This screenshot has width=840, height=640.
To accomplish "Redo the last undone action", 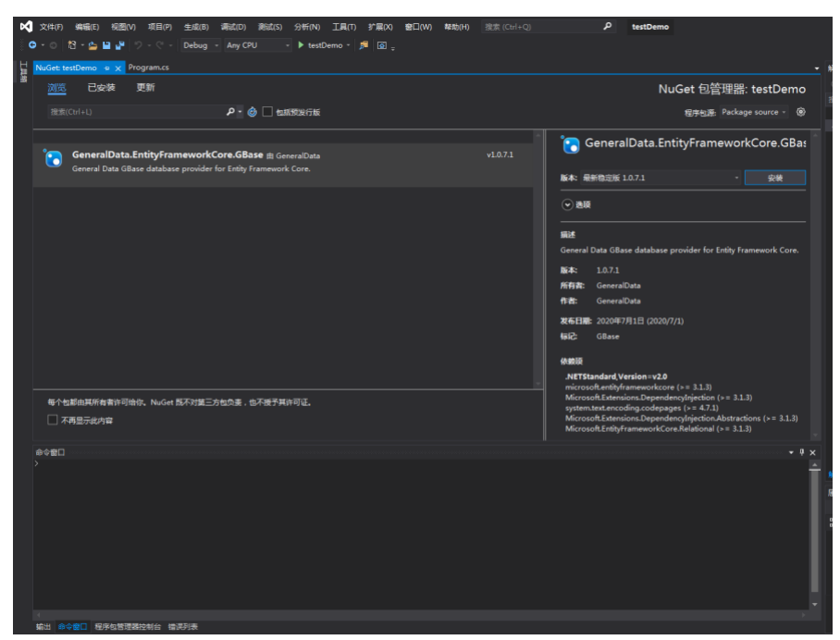I will (x=160, y=45).
